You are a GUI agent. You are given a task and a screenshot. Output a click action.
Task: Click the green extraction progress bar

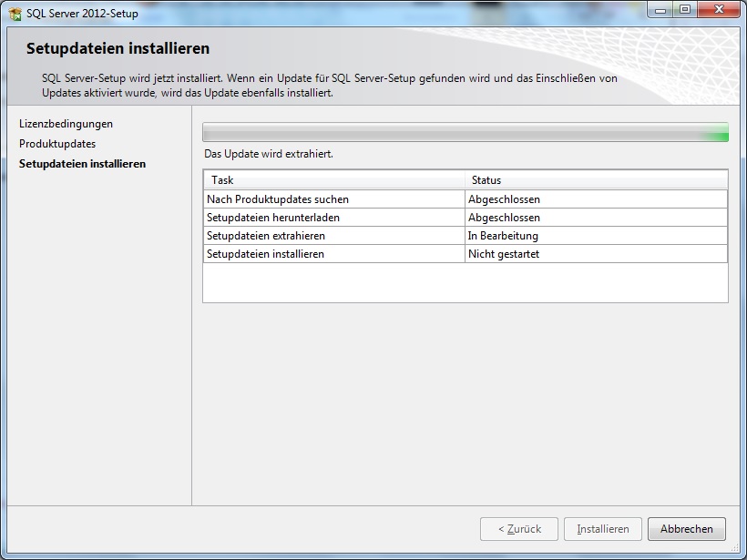coord(466,132)
